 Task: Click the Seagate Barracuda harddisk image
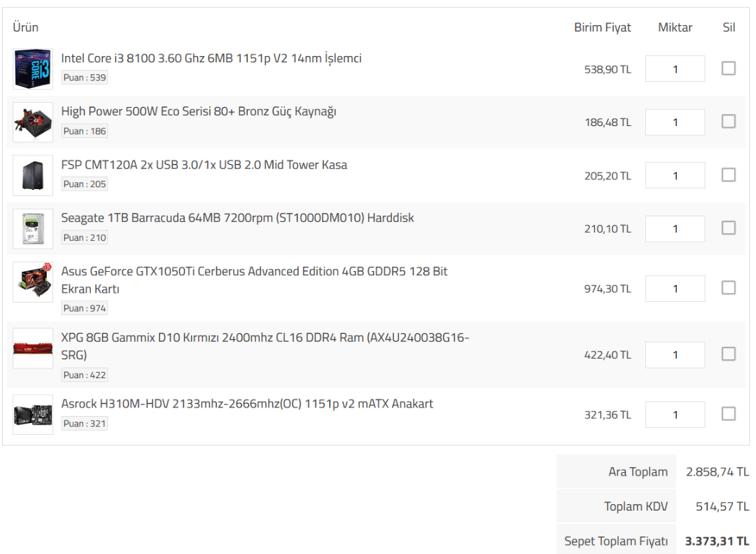33,228
